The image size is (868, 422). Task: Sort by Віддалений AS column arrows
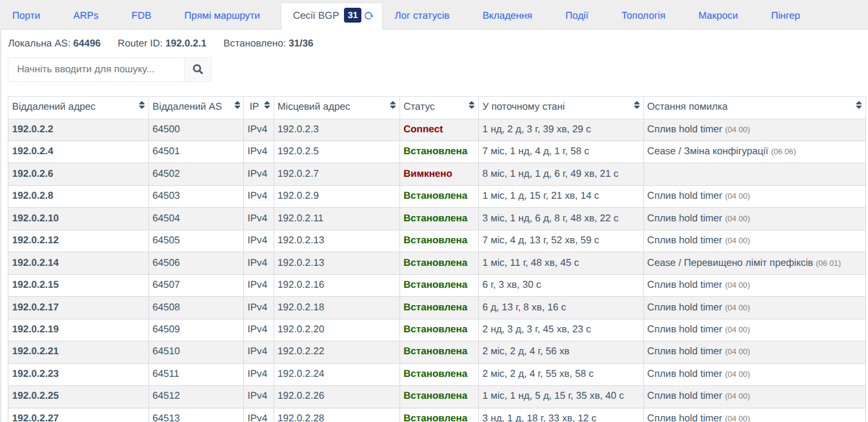[x=237, y=106]
